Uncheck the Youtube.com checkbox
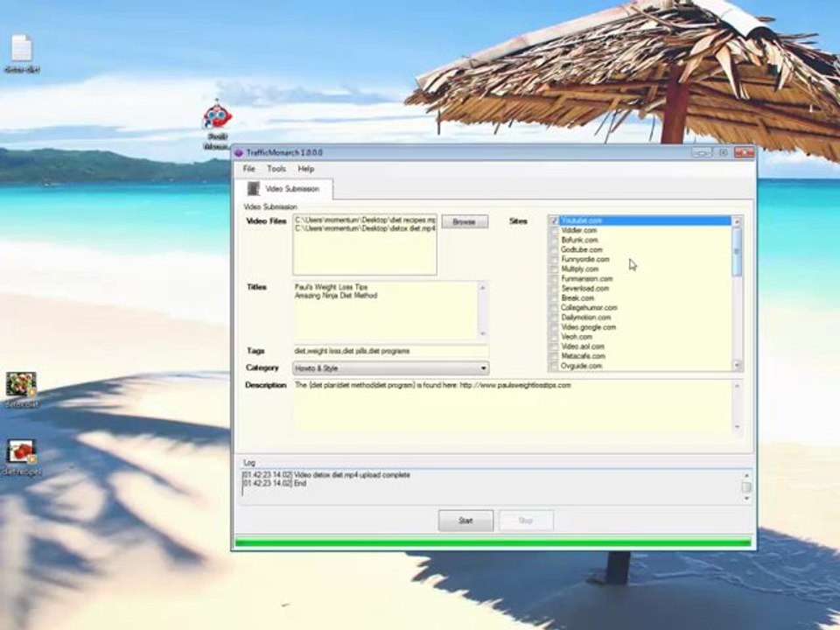The height and width of the screenshot is (630, 840). coord(553,220)
